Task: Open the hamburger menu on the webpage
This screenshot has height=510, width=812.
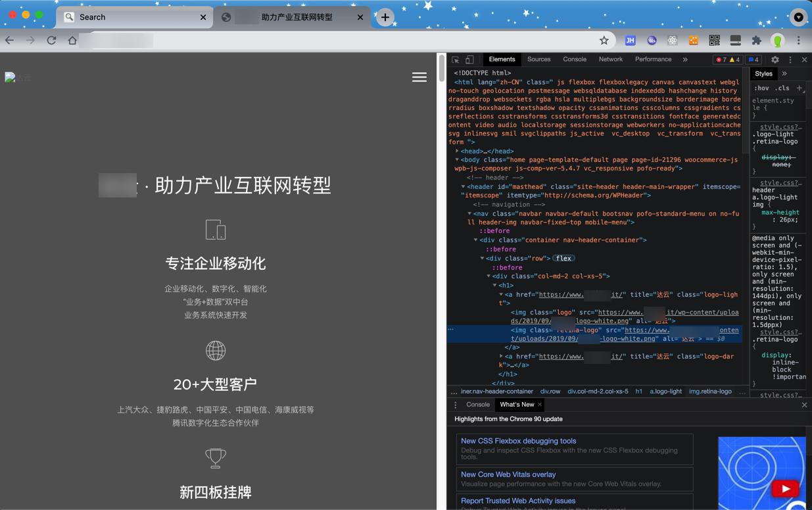Action: tap(419, 78)
